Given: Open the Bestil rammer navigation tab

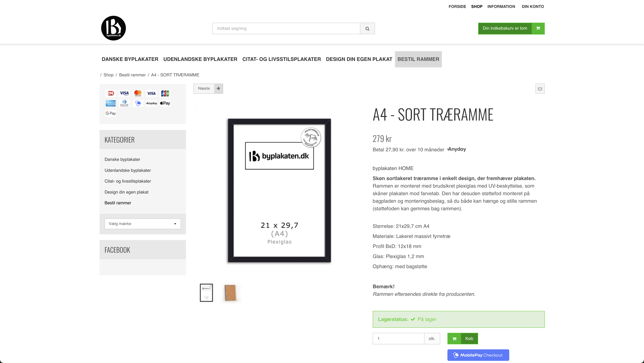Looking at the screenshot, I should point(418,59).
